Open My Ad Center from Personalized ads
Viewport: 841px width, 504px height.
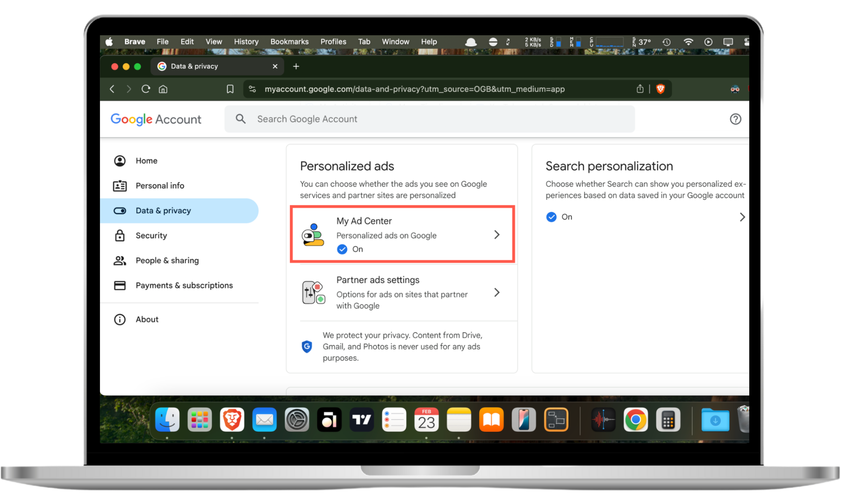(x=364, y=221)
